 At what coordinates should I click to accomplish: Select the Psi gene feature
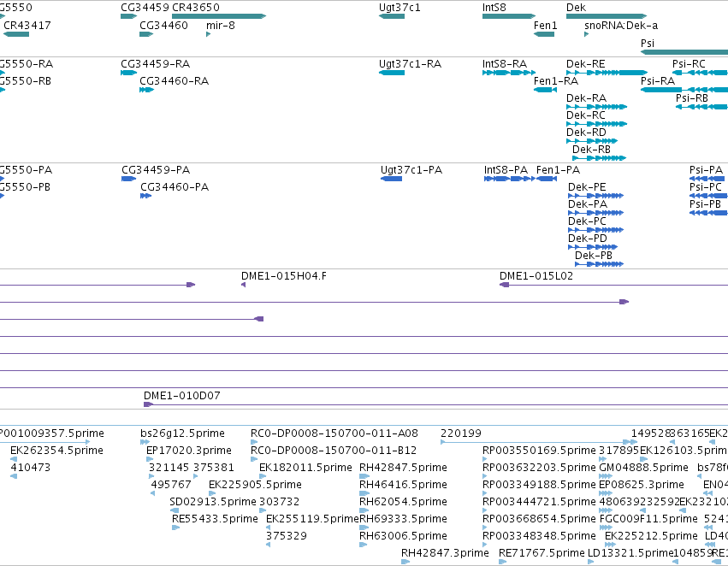click(684, 52)
